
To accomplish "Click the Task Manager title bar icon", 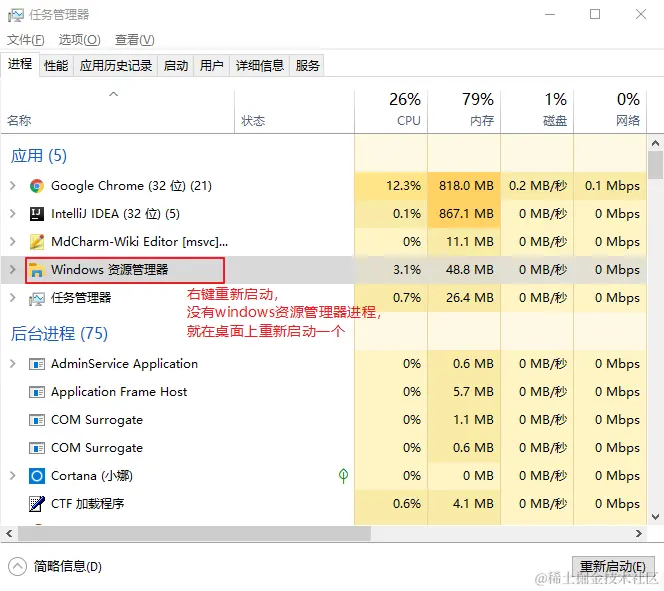I will 16,15.
